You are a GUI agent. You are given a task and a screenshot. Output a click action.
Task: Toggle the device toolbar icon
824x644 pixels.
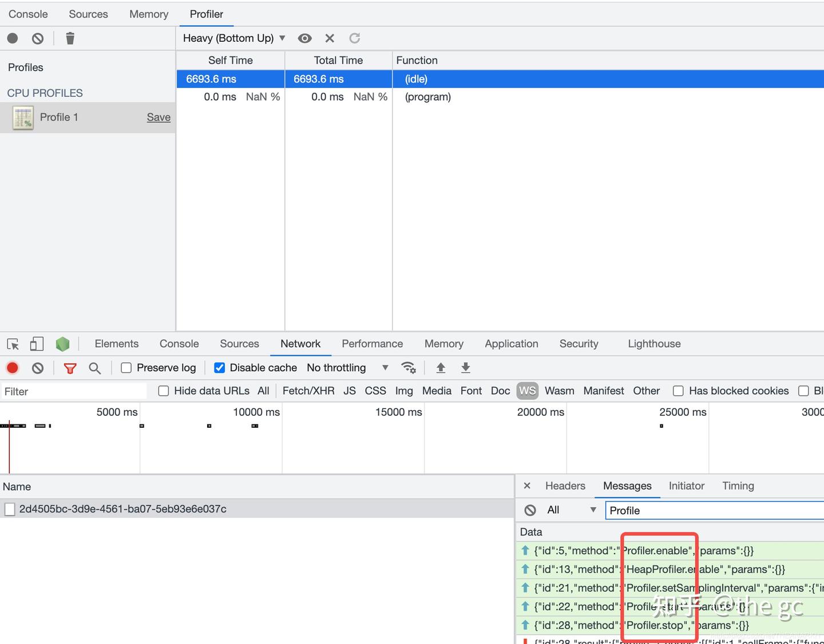pyautogui.click(x=36, y=344)
